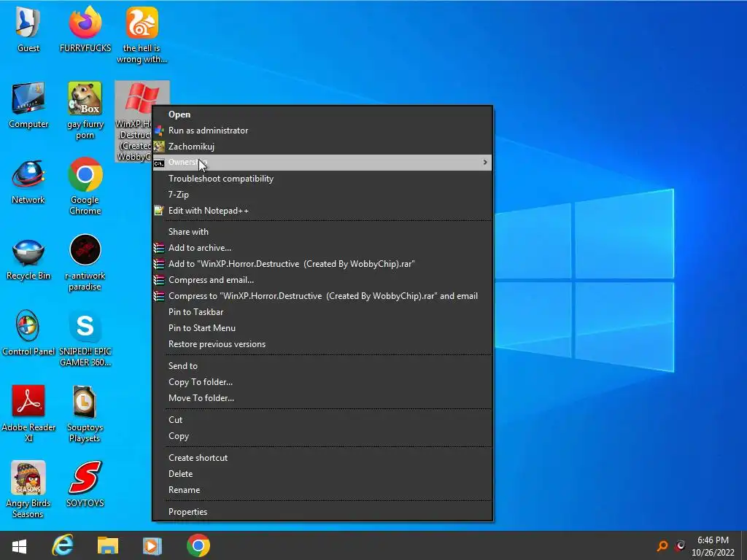Select the Angry Birds Seasons icon
The image size is (747, 560).
point(28,489)
